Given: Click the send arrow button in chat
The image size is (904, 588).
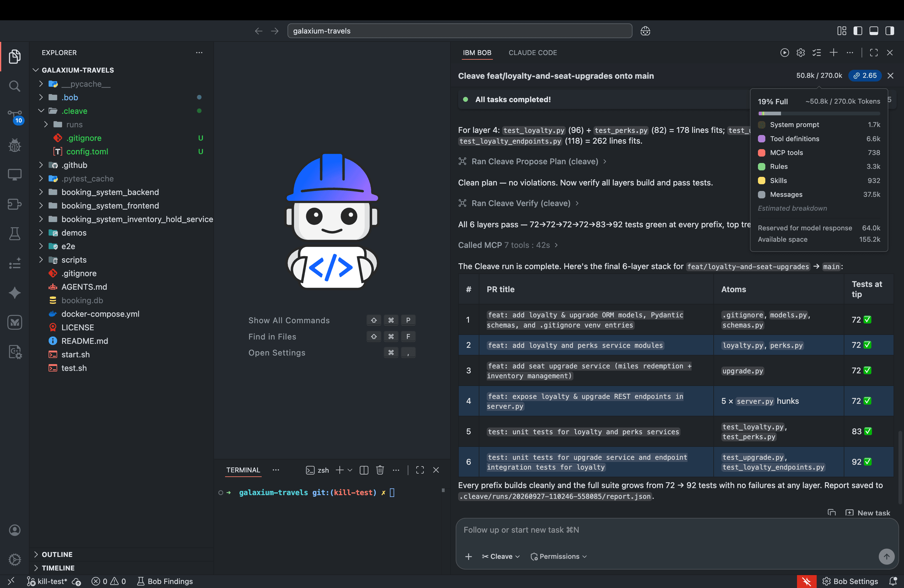Looking at the screenshot, I should 886,556.
